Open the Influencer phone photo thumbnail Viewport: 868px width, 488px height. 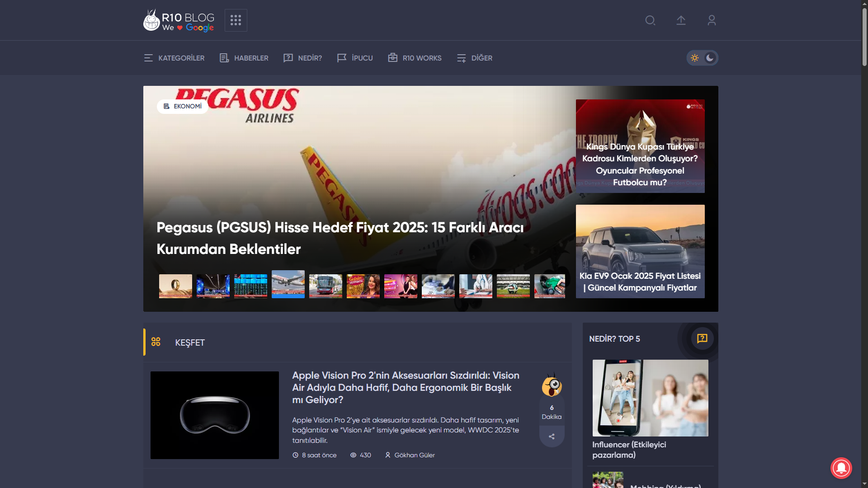[651, 398]
